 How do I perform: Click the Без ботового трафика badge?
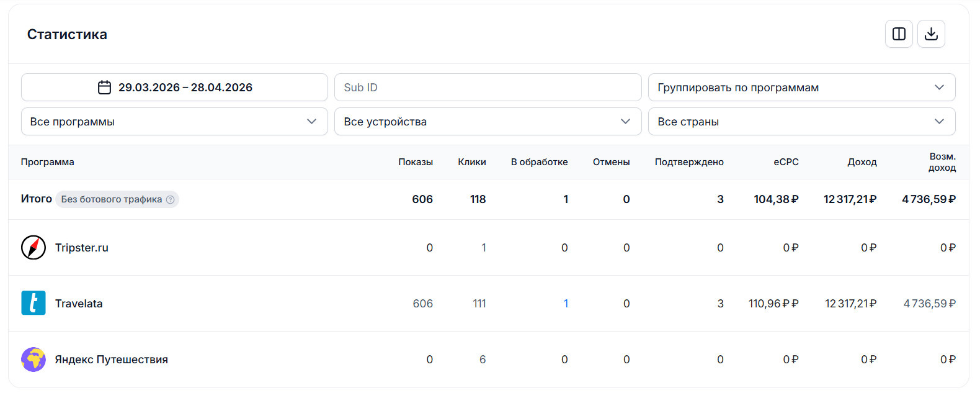112,199
